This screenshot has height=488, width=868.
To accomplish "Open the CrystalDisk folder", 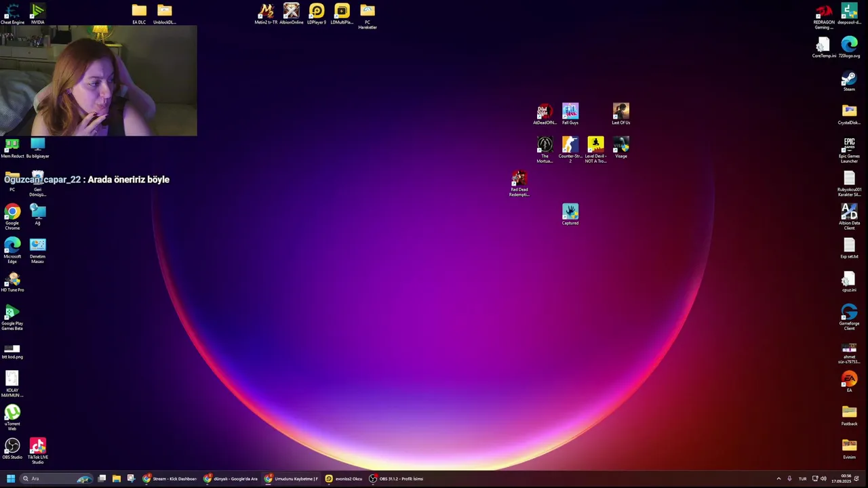I will point(849,114).
